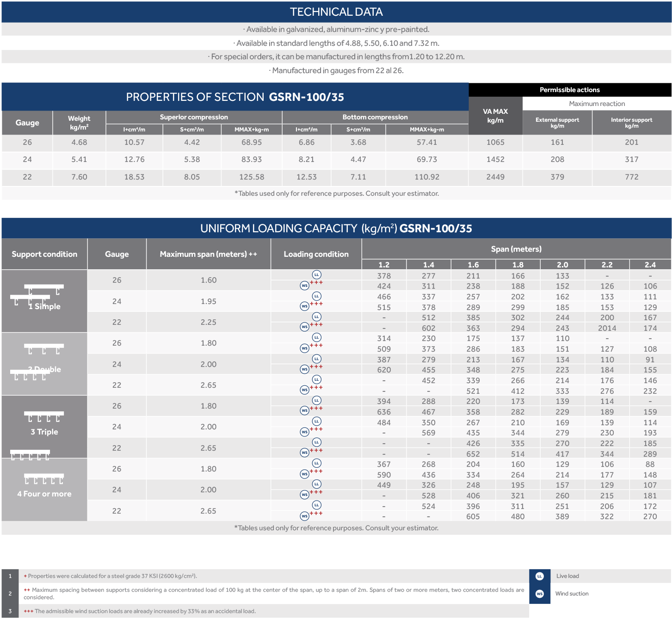The width and height of the screenshot is (672, 620).
Task: Click the Bottom compression header
Action: coord(375,117)
